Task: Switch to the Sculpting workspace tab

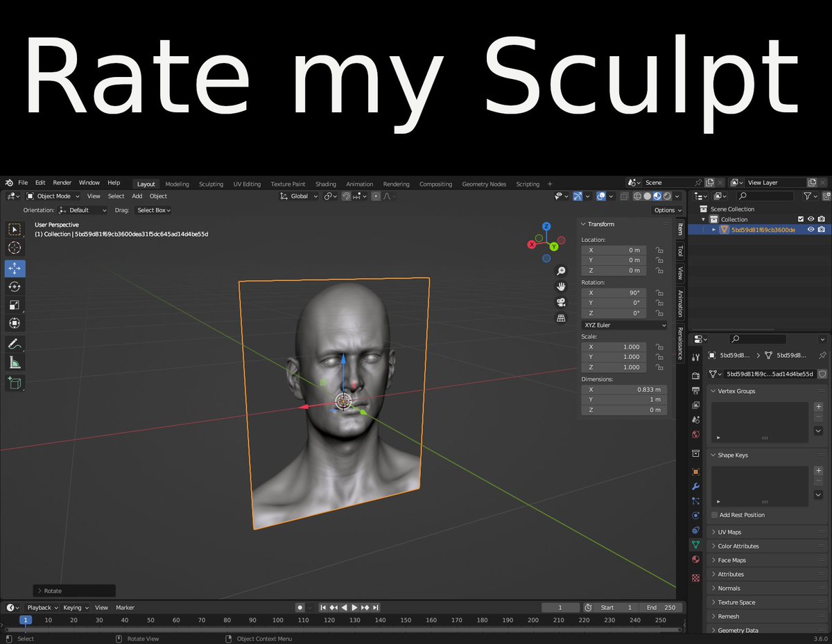Action: tap(211, 184)
